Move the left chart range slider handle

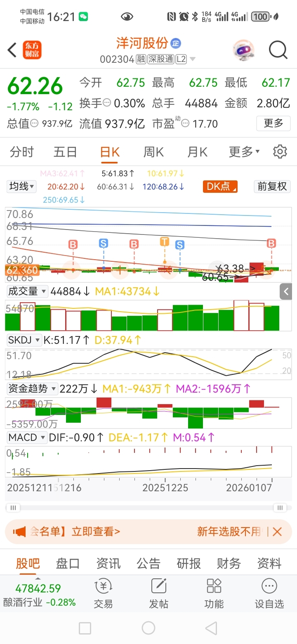click(x=13, y=508)
